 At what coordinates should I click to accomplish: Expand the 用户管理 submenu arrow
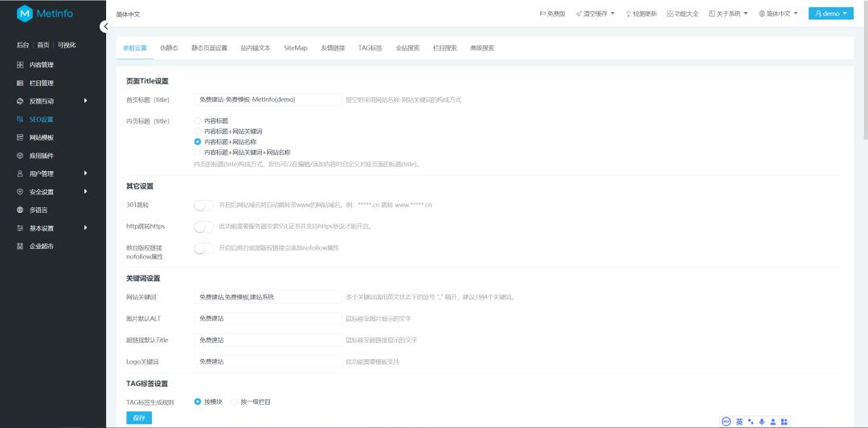86,173
